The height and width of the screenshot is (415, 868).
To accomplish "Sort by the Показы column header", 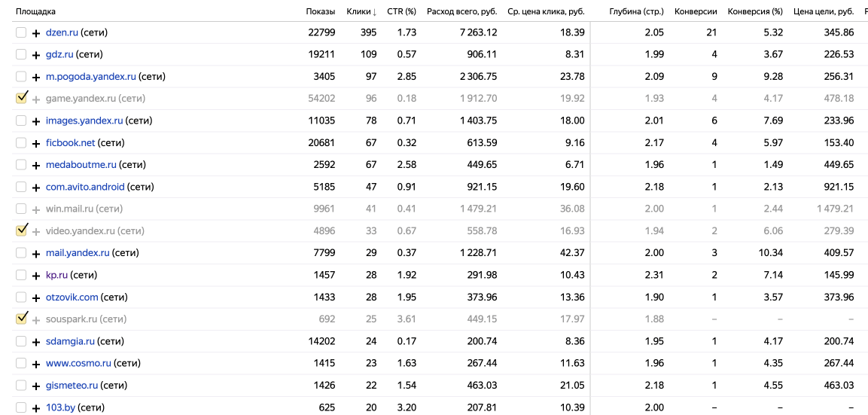I will (x=320, y=11).
